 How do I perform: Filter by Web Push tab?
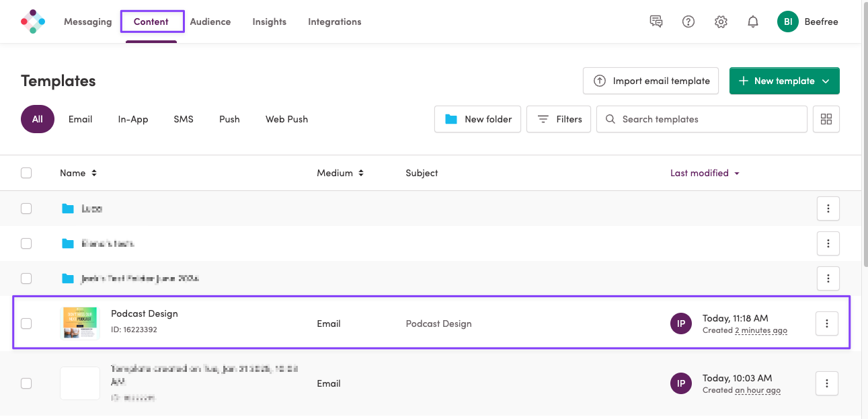click(287, 119)
